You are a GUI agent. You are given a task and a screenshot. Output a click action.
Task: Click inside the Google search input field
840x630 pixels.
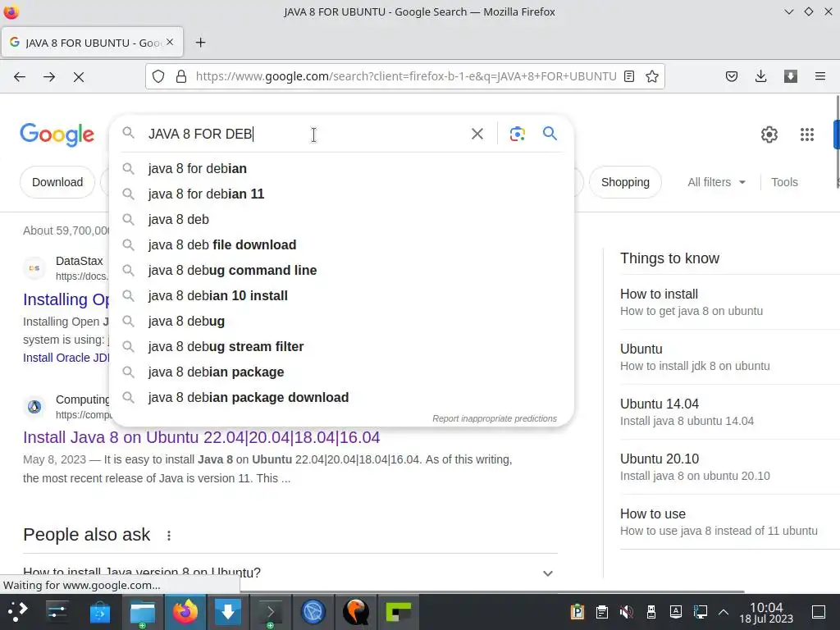pyautogui.click(x=305, y=134)
